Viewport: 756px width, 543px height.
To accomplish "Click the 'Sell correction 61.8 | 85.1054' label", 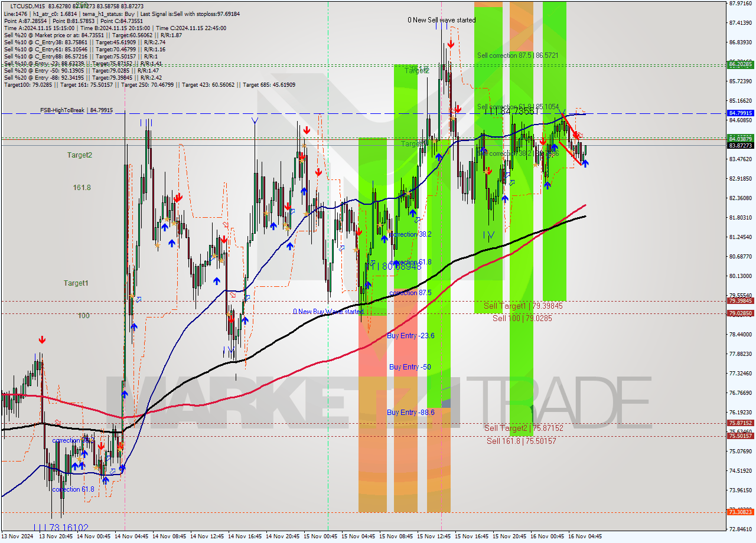I will pos(518,107).
